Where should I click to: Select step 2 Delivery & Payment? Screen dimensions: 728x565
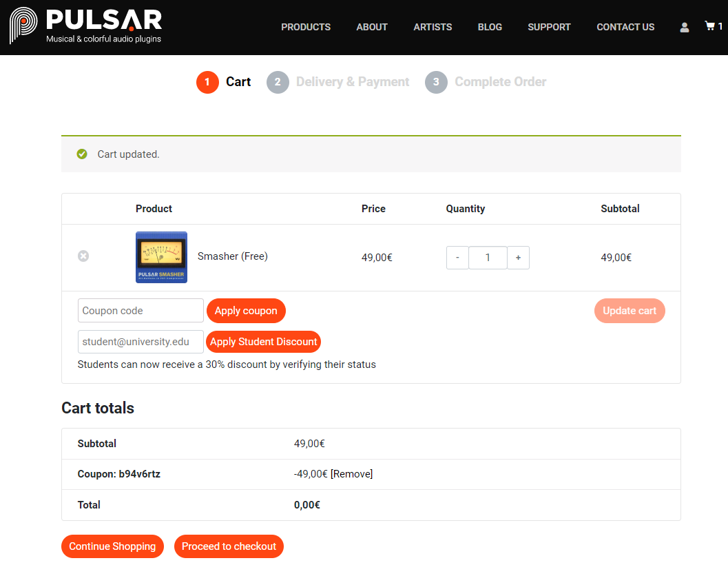pyautogui.click(x=338, y=82)
